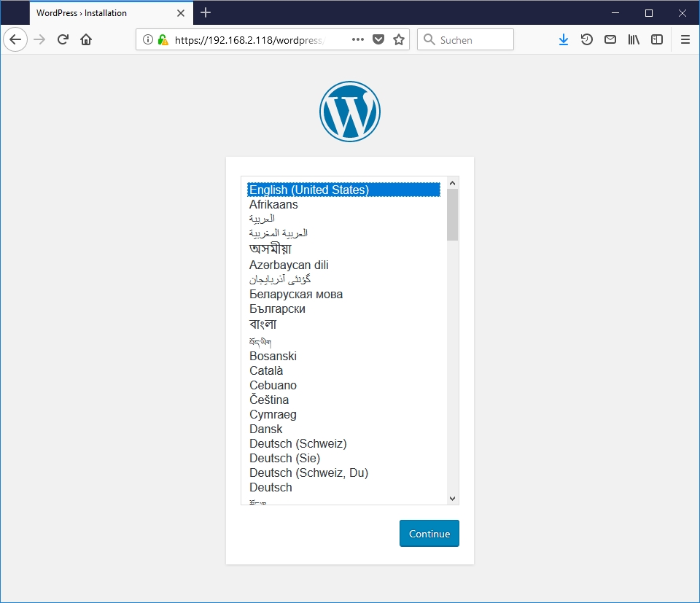700x603 pixels.
Task: Pick Беларуская мова from list
Action: click(x=343, y=295)
